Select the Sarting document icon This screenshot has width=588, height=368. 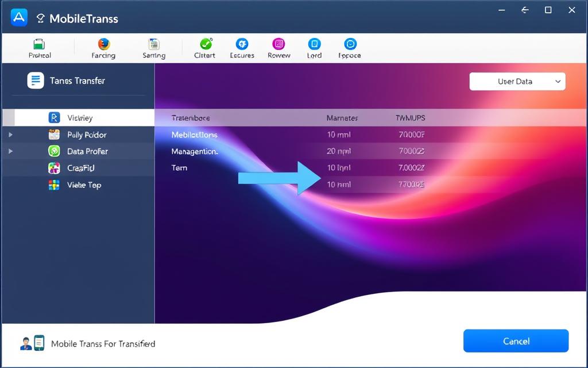[x=153, y=45]
